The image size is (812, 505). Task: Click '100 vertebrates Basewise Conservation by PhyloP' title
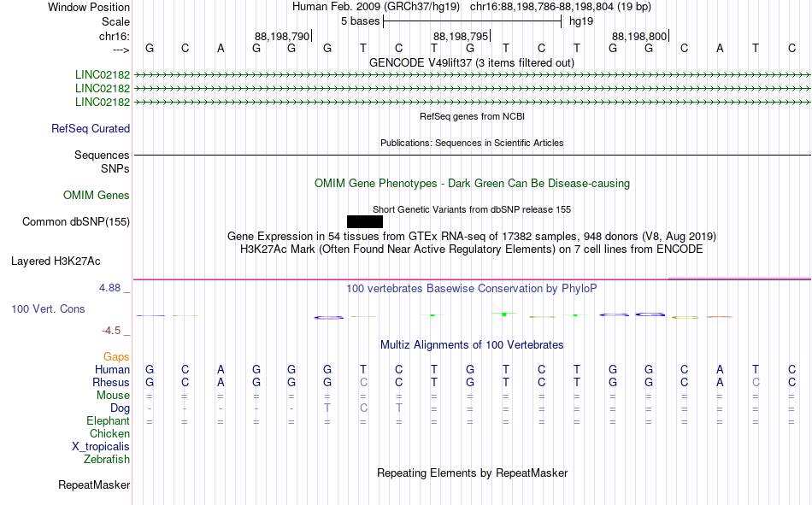click(x=472, y=289)
